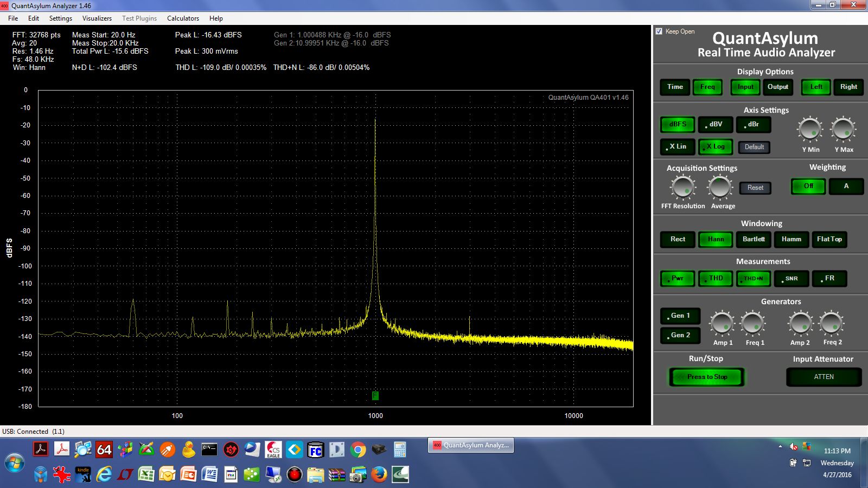The width and height of the screenshot is (868, 488).
Task: Launch EAGLE from the taskbar
Action: point(273,450)
